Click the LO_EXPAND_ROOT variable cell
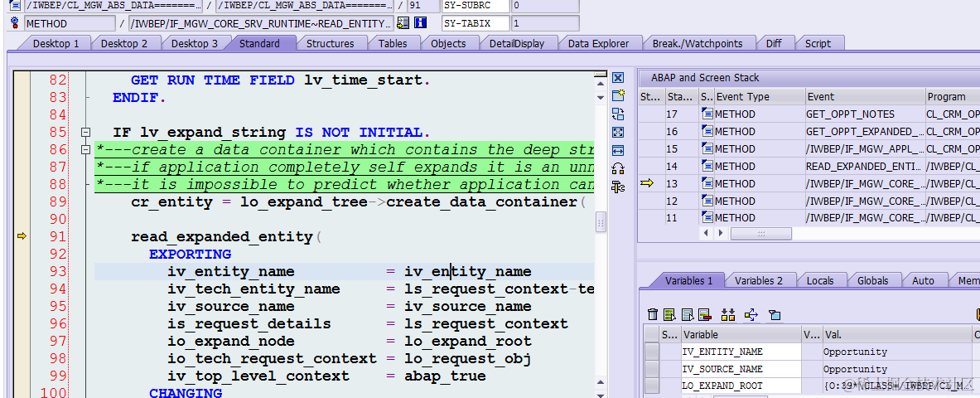The width and height of the screenshot is (980, 398). 741,386
